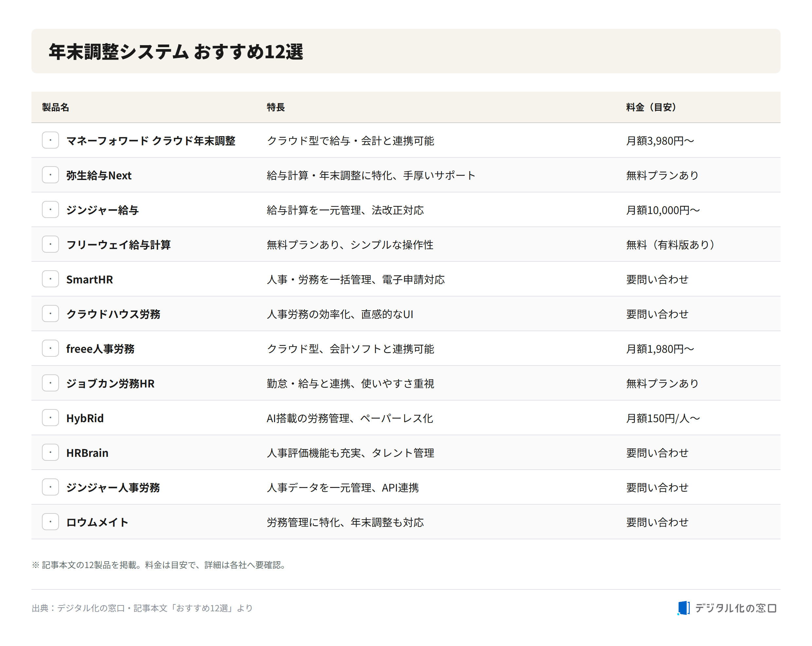Click product name クラウドハウス労務

click(x=113, y=314)
